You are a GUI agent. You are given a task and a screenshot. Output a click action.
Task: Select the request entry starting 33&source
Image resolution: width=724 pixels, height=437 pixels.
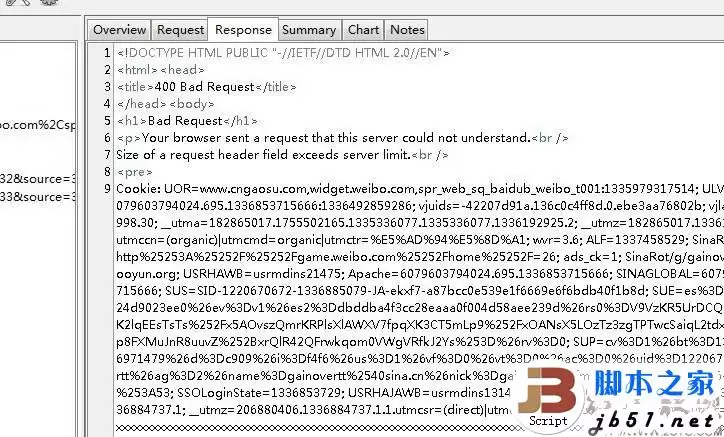[38, 197]
